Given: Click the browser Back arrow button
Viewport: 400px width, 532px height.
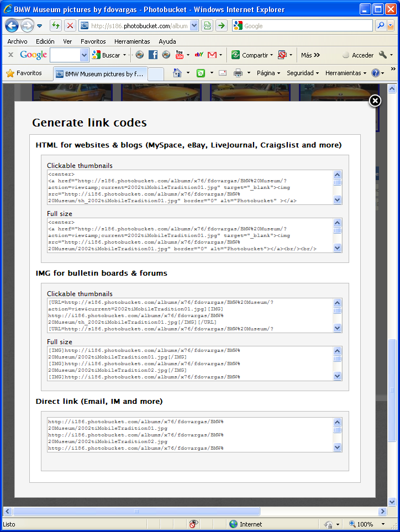Looking at the screenshot, I should tap(12, 26).
